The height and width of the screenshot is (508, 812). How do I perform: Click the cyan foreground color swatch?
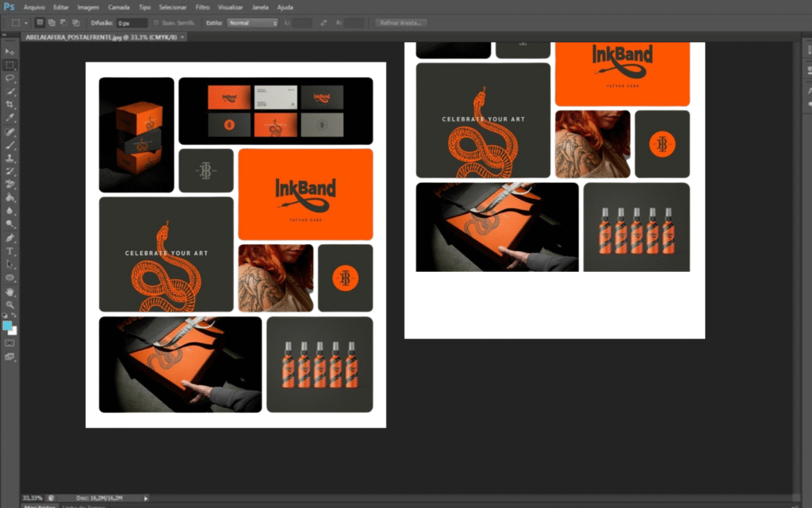(x=8, y=325)
